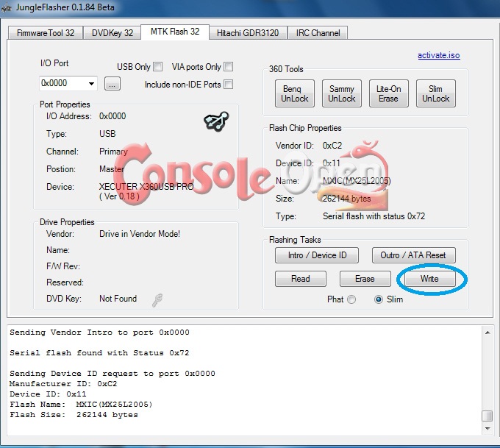The width and height of the screenshot is (500, 448).
Task: Click the ellipsis button next to I/O Port
Action: [113, 84]
